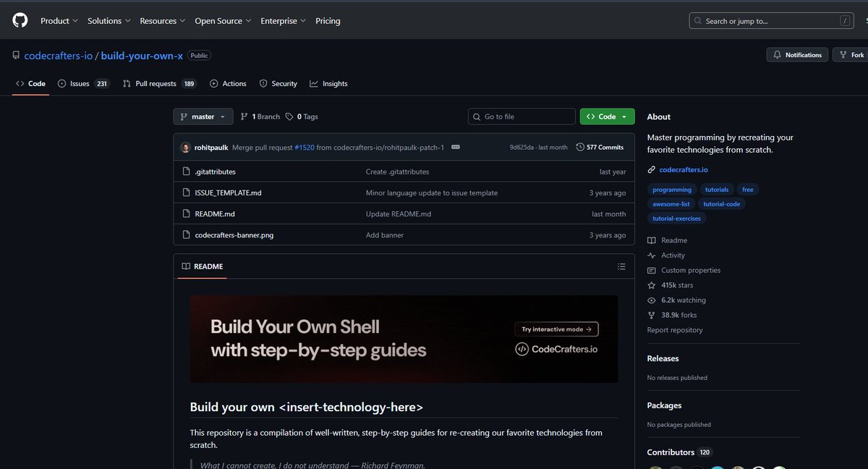Open the Create .gitattributes commit message
The width and height of the screenshot is (868, 469).
coord(397,172)
